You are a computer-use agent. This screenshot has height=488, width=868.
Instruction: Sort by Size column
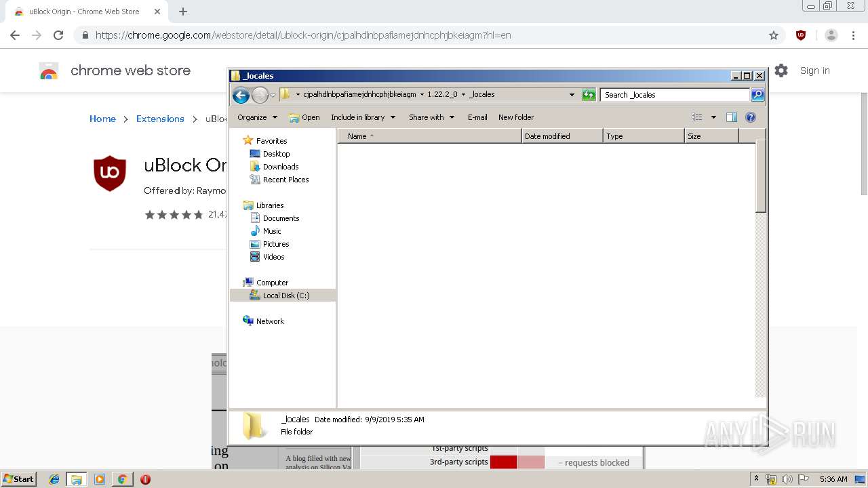click(x=711, y=136)
